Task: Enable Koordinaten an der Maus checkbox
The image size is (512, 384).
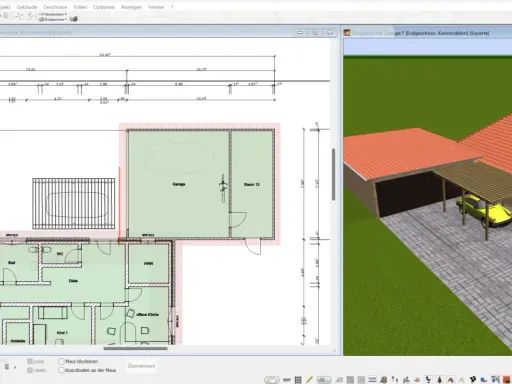Action: [61, 370]
